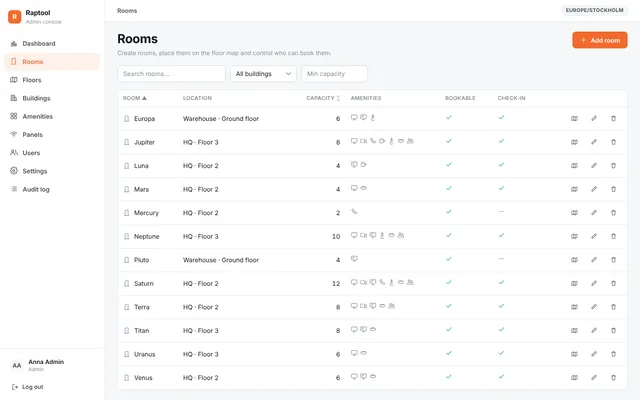Open the Dashboard page in sidebar
The width and height of the screenshot is (640, 400).
point(52,43)
